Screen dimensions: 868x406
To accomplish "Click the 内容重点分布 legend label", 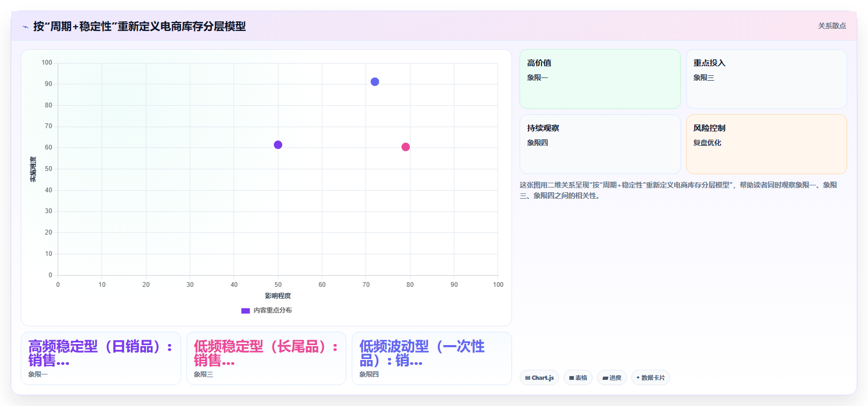I will click(x=273, y=310).
